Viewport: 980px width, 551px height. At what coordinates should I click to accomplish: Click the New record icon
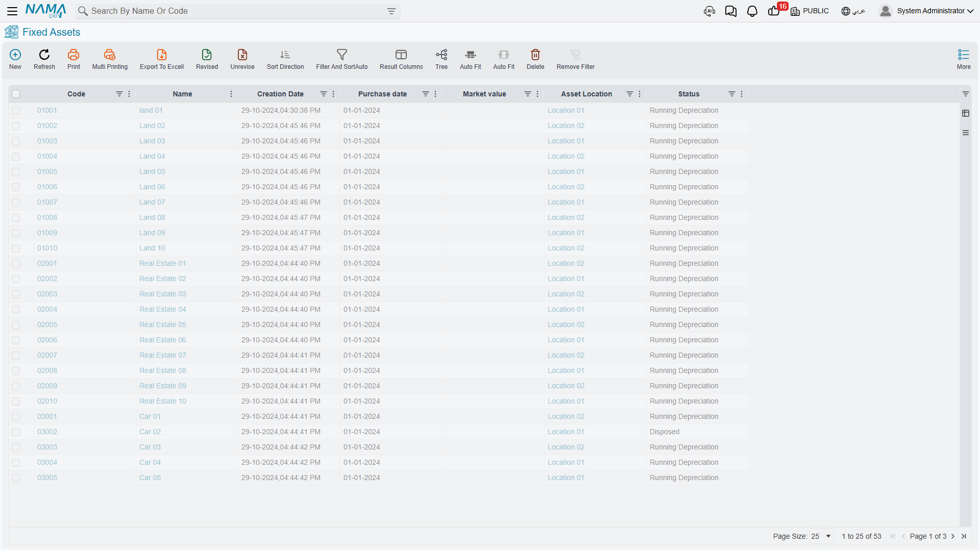15,55
